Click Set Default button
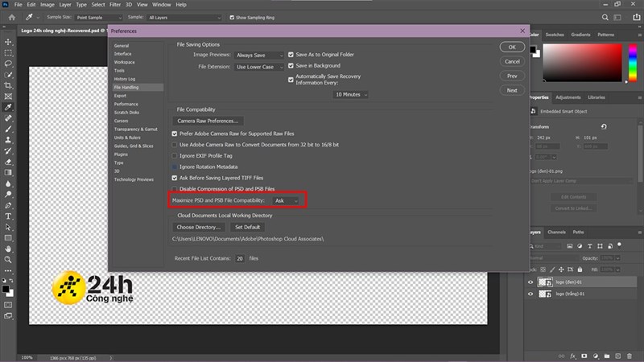The image size is (644, 362). pos(248,227)
